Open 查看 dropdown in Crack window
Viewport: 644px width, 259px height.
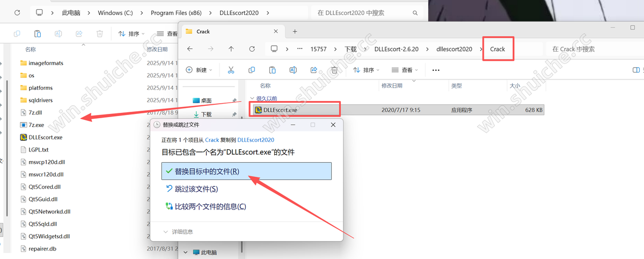405,70
